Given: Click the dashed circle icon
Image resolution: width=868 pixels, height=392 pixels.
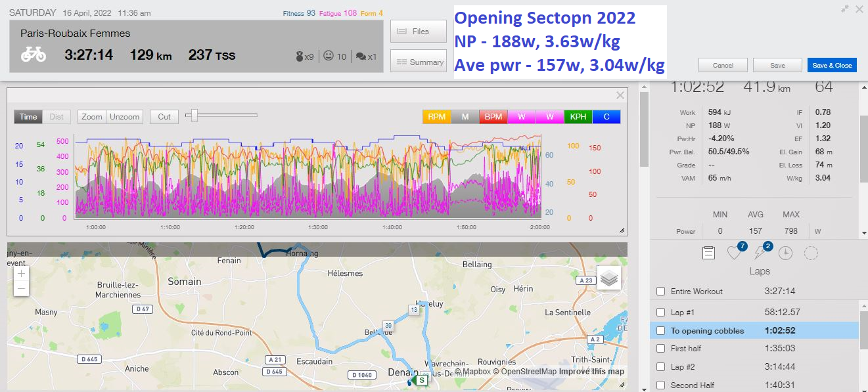Looking at the screenshot, I should [811, 253].
